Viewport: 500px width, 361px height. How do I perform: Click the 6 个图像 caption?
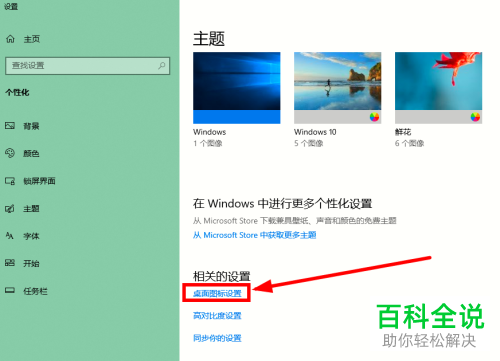click(409, 143)
